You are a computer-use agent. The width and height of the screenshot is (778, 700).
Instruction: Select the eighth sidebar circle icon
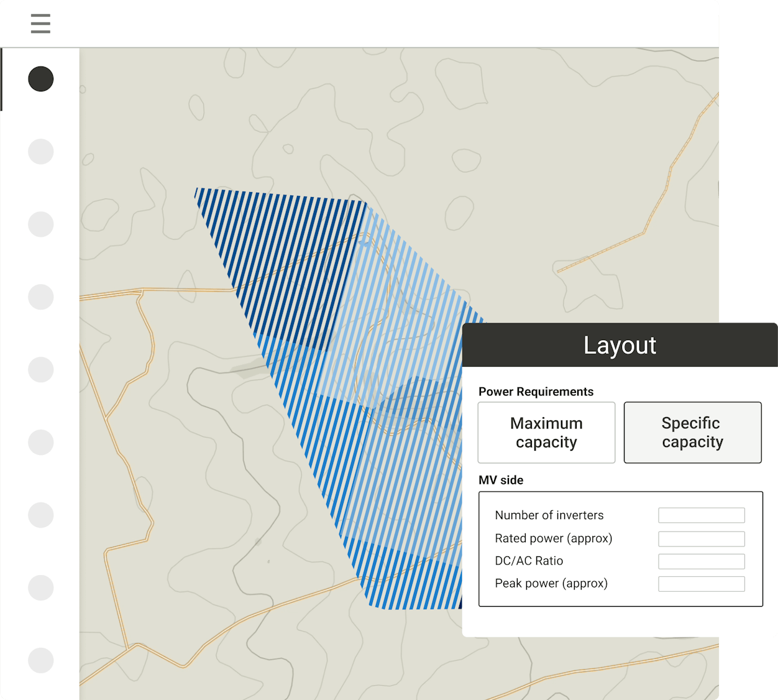pos(41,587)
